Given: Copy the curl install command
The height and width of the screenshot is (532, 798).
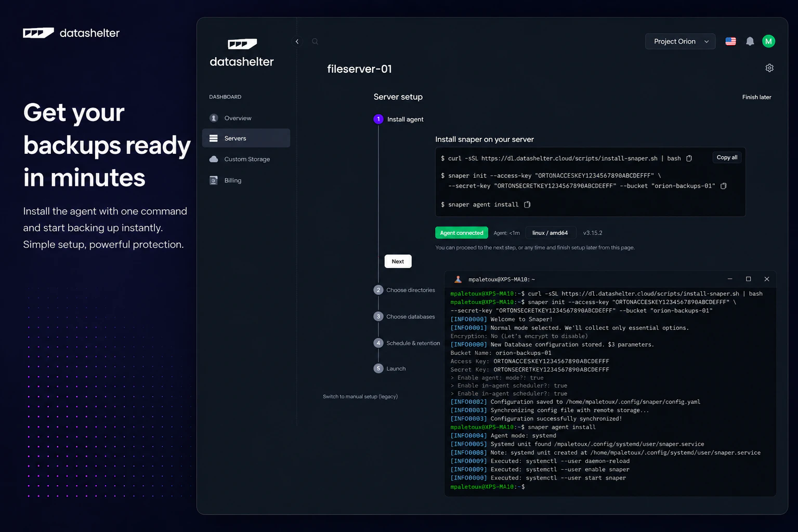Looking at the screenshot, I should 689,158.
